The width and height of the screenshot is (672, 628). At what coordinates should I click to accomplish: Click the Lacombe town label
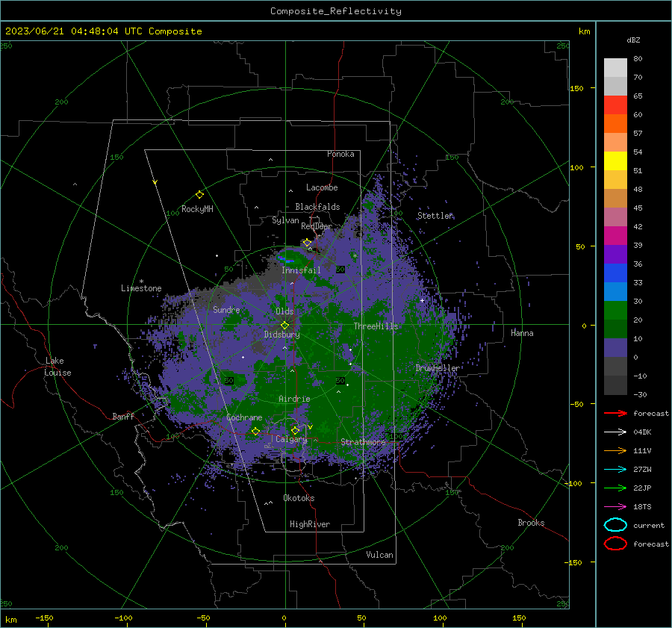[322, 187]
